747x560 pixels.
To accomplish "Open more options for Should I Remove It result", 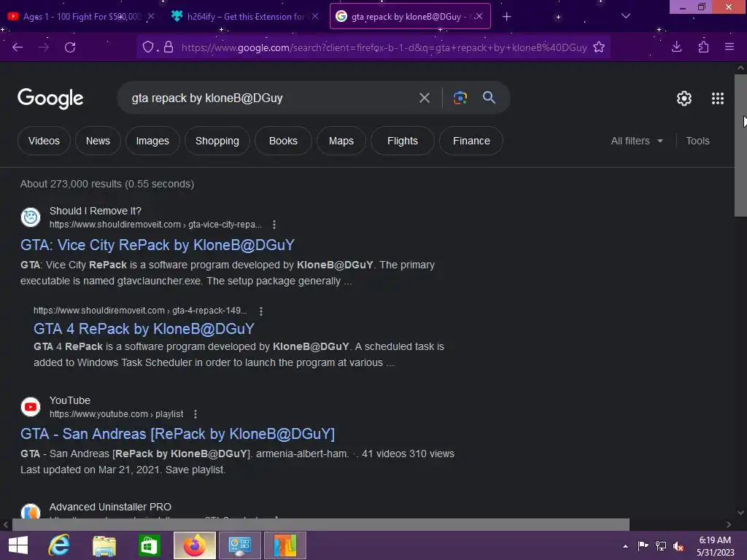I will (274, 225).
